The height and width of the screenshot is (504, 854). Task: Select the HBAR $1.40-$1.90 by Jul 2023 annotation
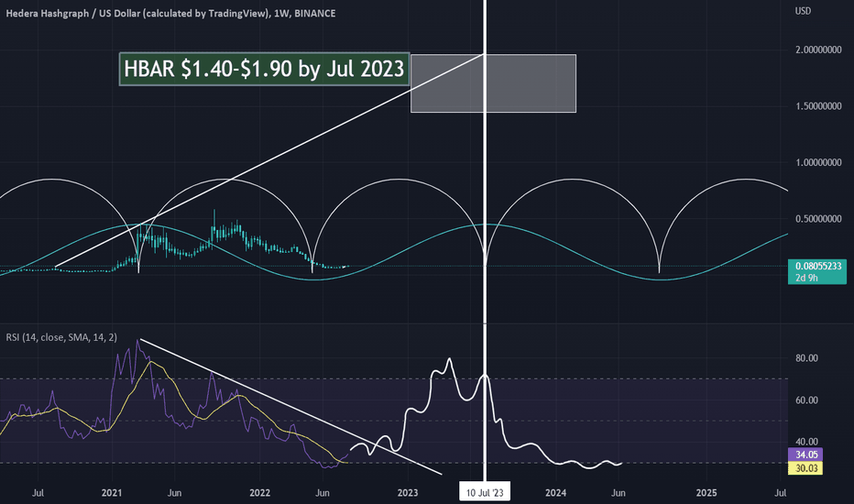click(x=264, y=70)
